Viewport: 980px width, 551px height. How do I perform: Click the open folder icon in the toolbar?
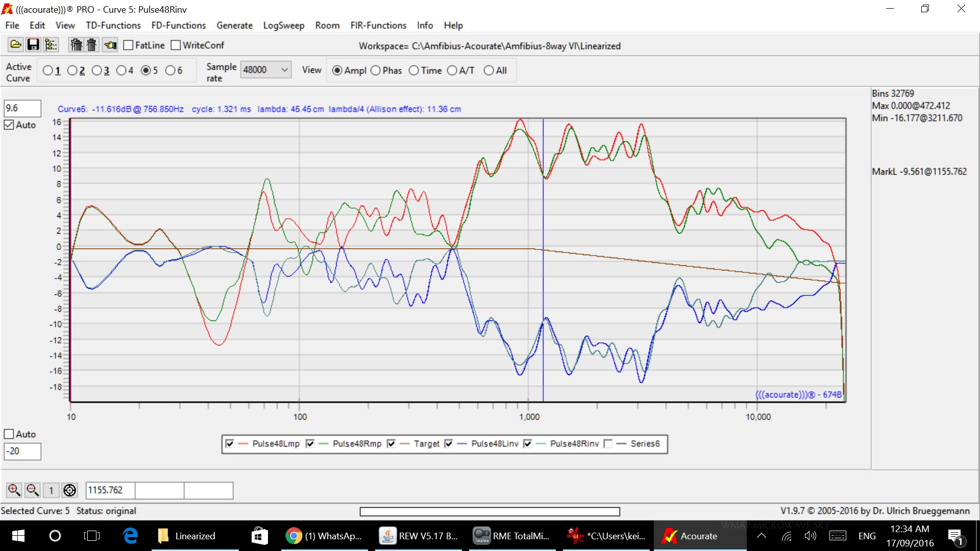coord(16,45)
